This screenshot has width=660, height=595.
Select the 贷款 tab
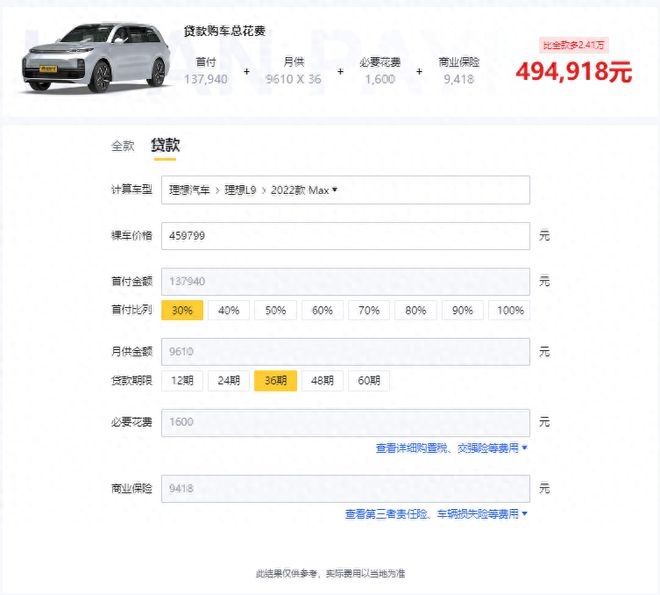(x=165, y=145)
